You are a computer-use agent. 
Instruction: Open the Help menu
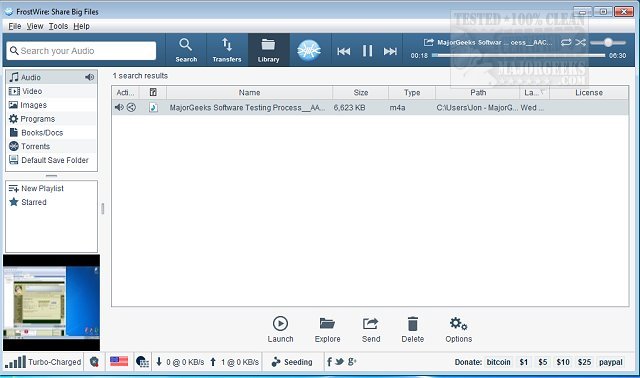[81, 26]
